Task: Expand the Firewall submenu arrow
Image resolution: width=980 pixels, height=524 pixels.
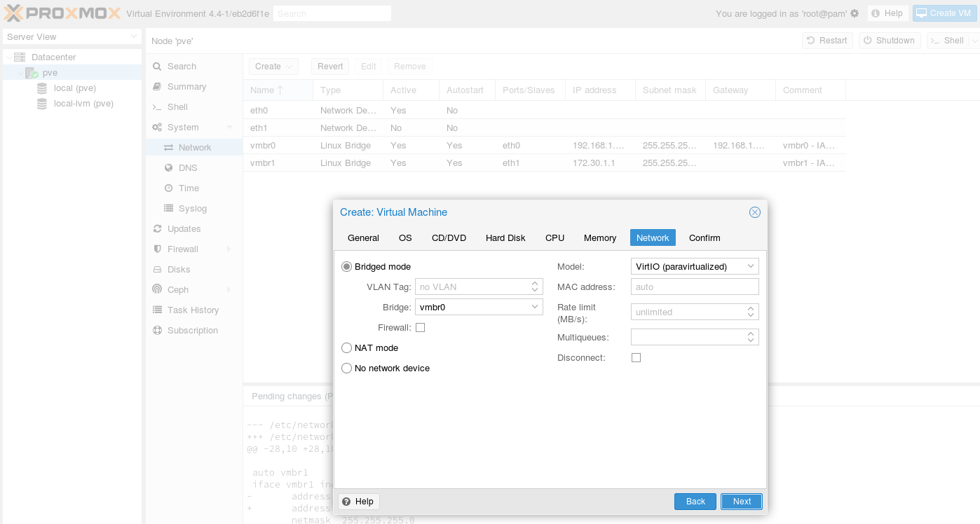Action: [229, 249]
